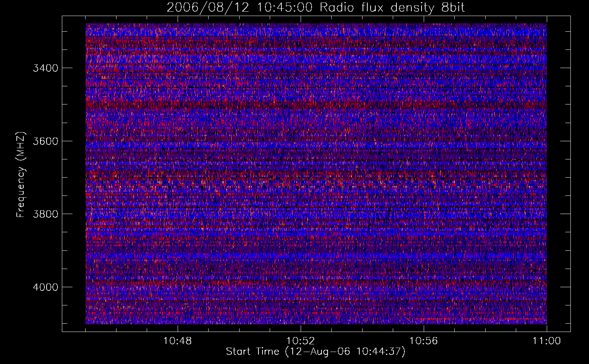The height and width of the screenshot is (364, 589).
Task: Click the plot title '2006/08/12 10:45:00 Radio flux density 8bit'
Action: click(x=316, y=7)
